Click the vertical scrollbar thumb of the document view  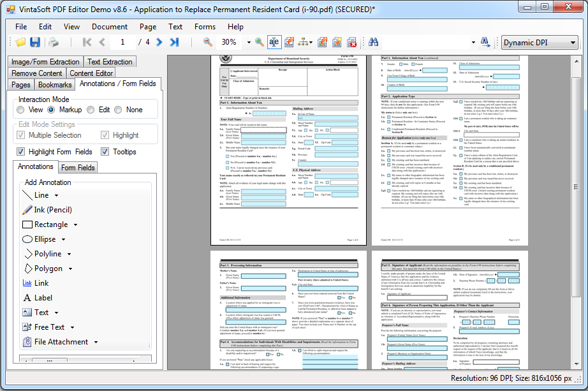coord(576,186)
